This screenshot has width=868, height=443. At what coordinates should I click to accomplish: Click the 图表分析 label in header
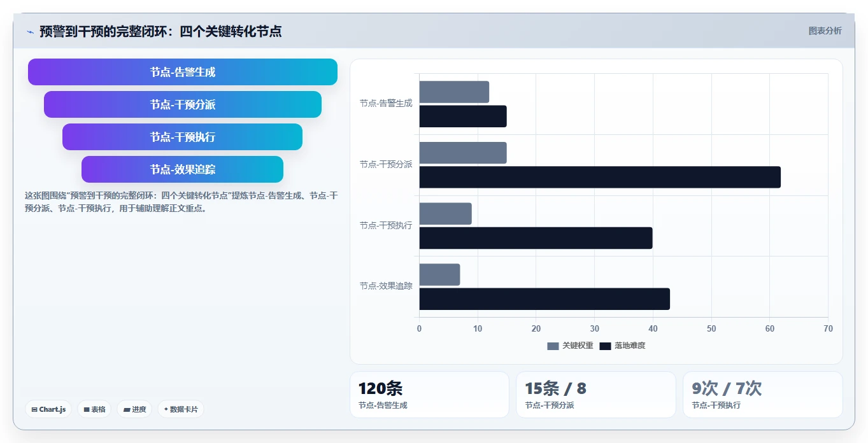(x=825, y=31)
